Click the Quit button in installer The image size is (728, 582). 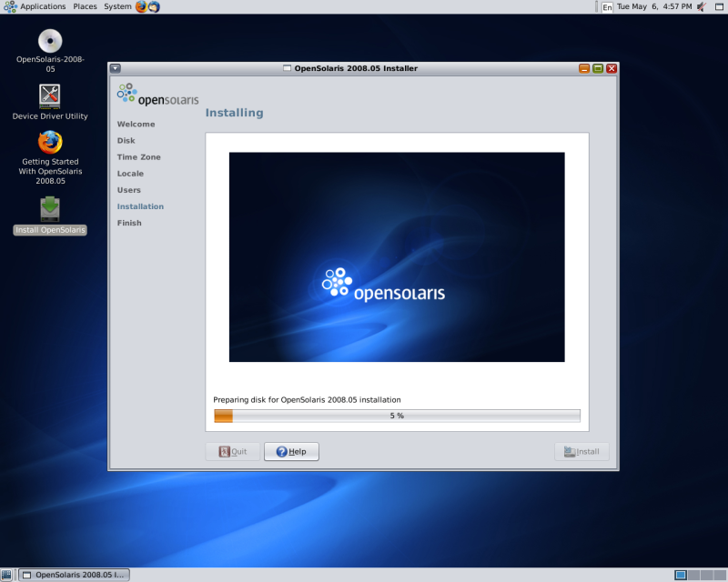click(x=233, y=452)
